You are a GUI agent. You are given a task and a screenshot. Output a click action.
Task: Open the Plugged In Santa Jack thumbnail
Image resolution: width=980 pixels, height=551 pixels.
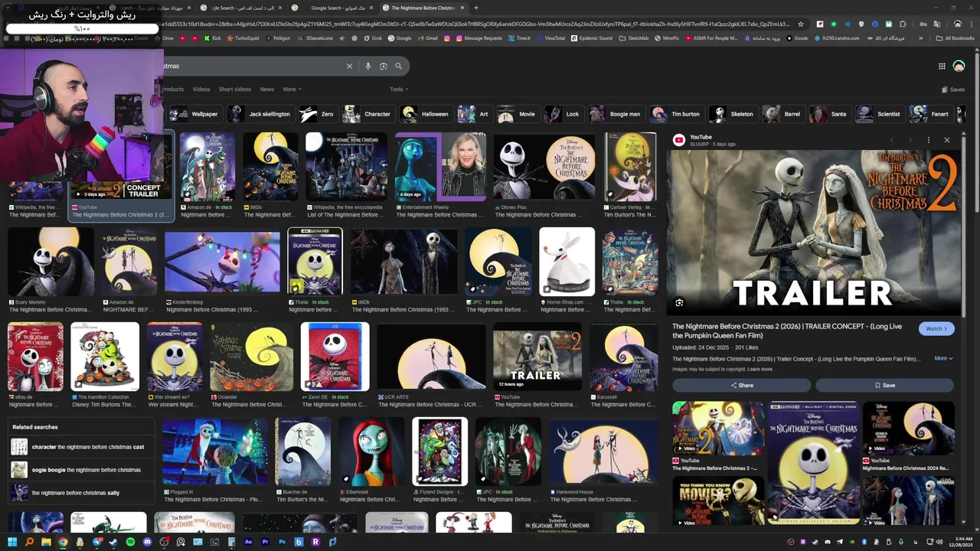click(x=216, y=452)
